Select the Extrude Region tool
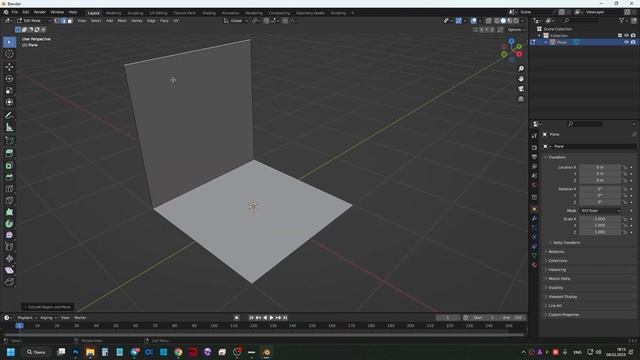Image resolution: width=640 pixels, height=360 pixels. tap(9, 153)
